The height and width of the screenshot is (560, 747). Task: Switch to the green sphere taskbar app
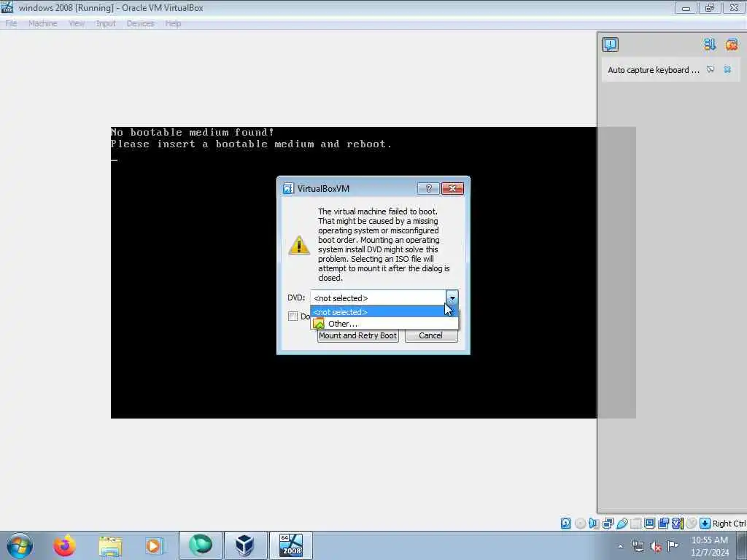[x=201, y=545]
